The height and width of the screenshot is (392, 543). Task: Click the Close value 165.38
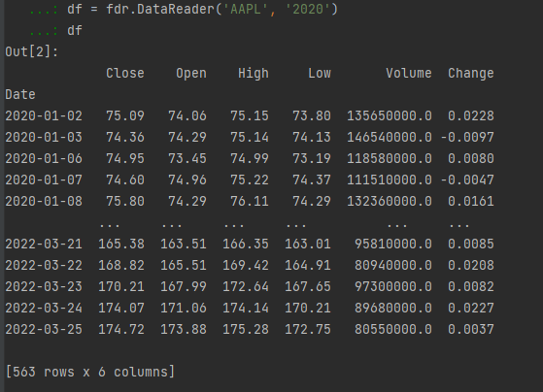pos(121,244)
